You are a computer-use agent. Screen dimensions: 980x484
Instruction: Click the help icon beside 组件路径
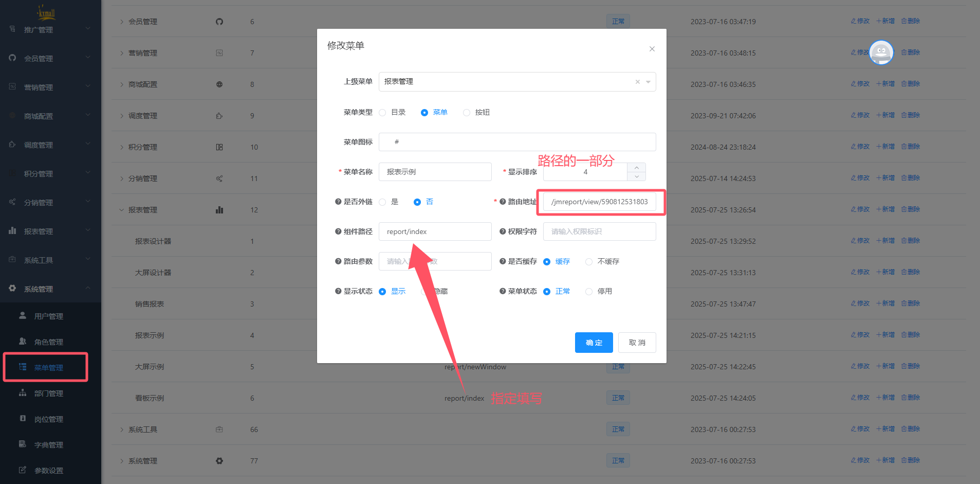[338, 231]
